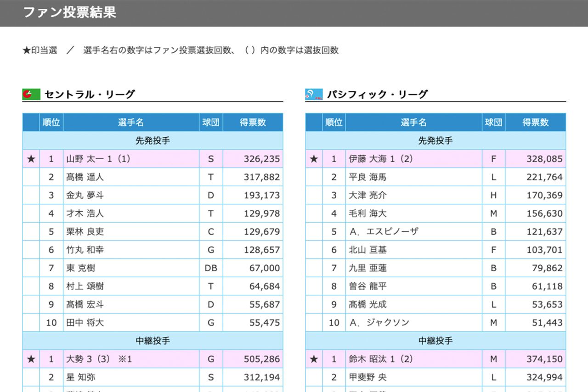
Task: Click vote count 170,369
Action: 544,195
